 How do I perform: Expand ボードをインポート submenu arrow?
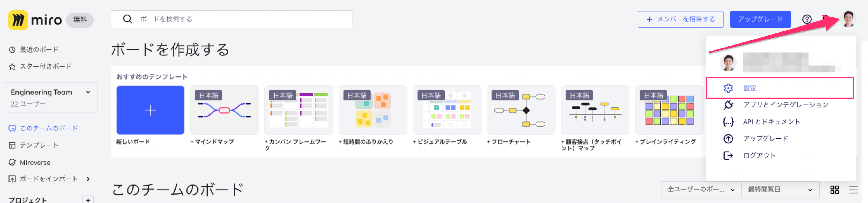click(88, 179)
